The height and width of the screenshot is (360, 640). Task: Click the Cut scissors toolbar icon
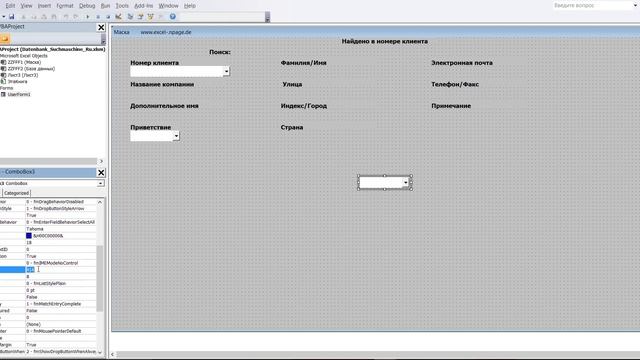pos(23,17)
